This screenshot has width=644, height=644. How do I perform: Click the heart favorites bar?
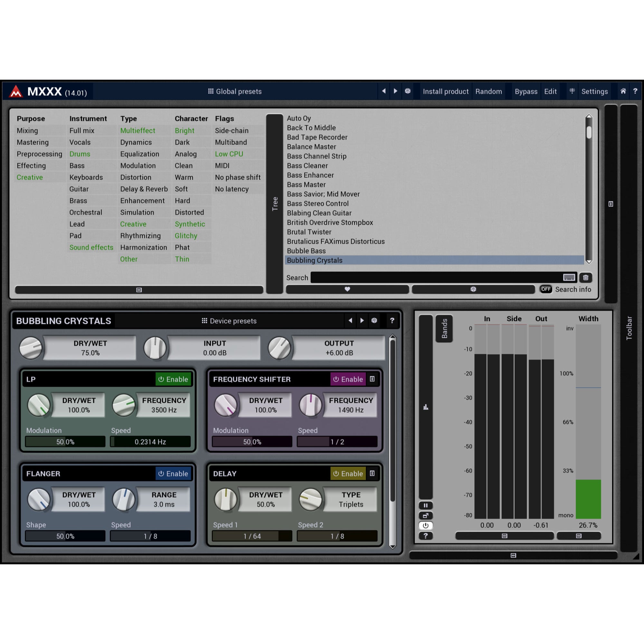347,289
